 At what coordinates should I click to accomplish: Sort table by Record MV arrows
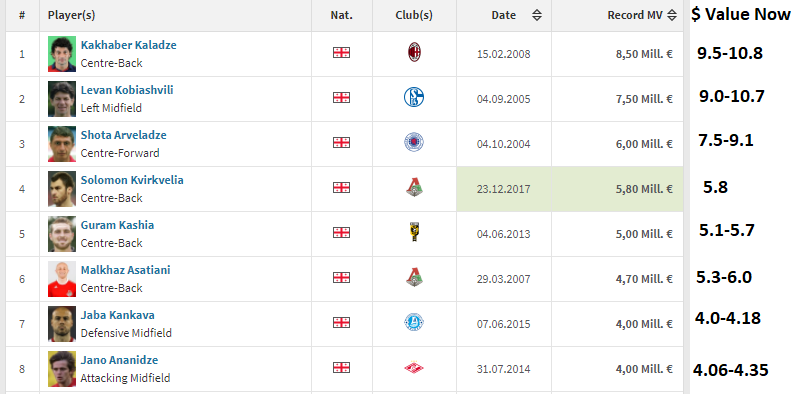pyautogui.click(x=672, y=15)
